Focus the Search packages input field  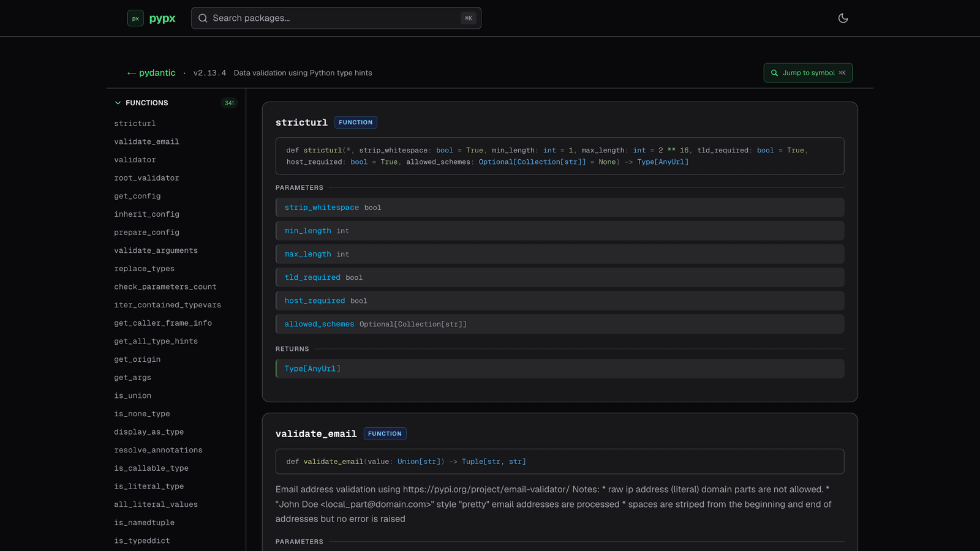click(x=336, y=18)
